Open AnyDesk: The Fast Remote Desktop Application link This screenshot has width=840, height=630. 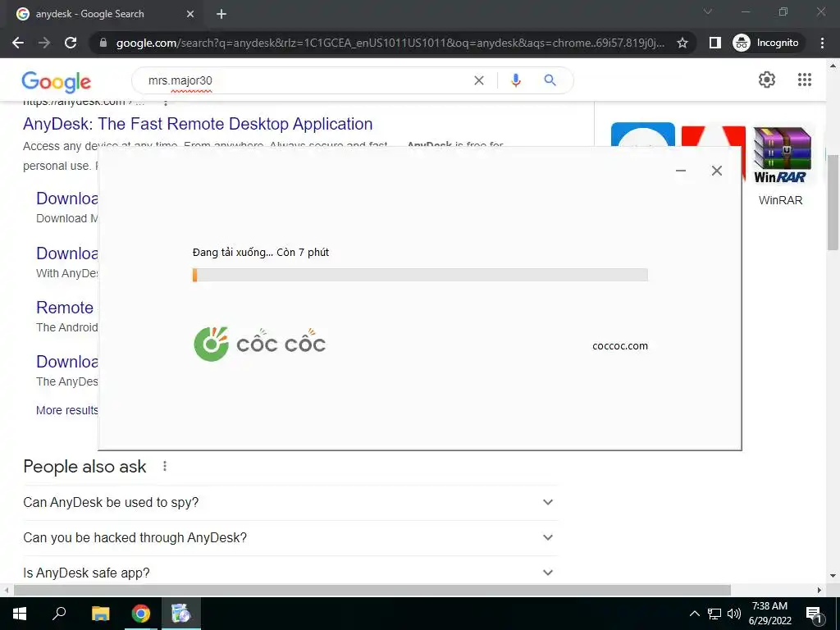click(198, 124)
